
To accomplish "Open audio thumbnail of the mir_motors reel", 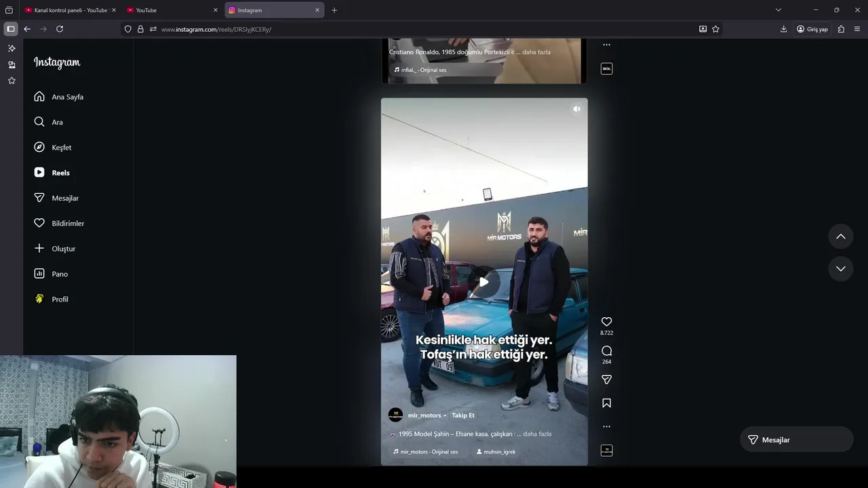I will coord(606,450).
